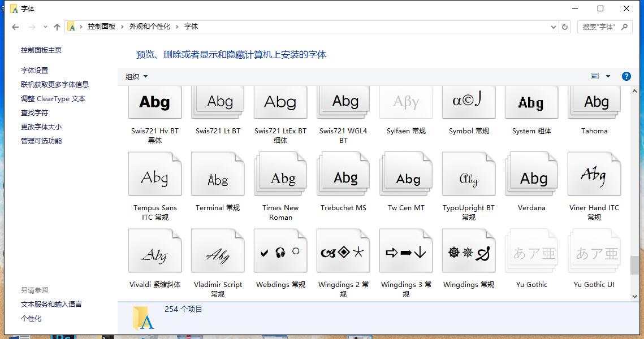Image resolution: width=644 pixels, height=339 pixels.
Task: Select the Vivaldi 紧缩斜体 font icon
Action: 155,251
